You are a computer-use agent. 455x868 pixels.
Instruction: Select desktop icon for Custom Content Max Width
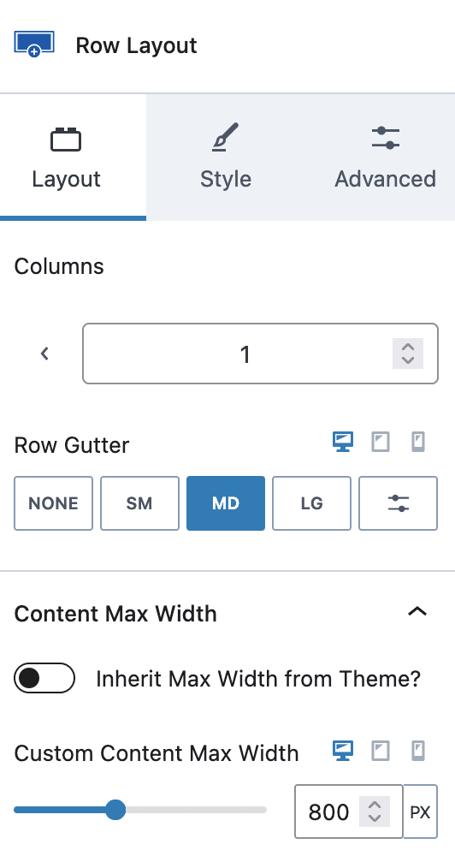point(343,751)
